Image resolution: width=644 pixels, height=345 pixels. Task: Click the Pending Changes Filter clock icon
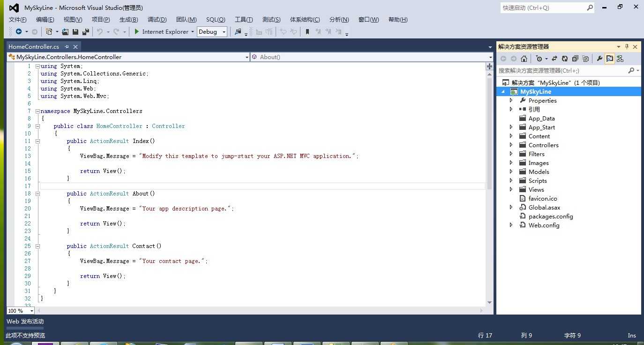[x=539, y=59]
